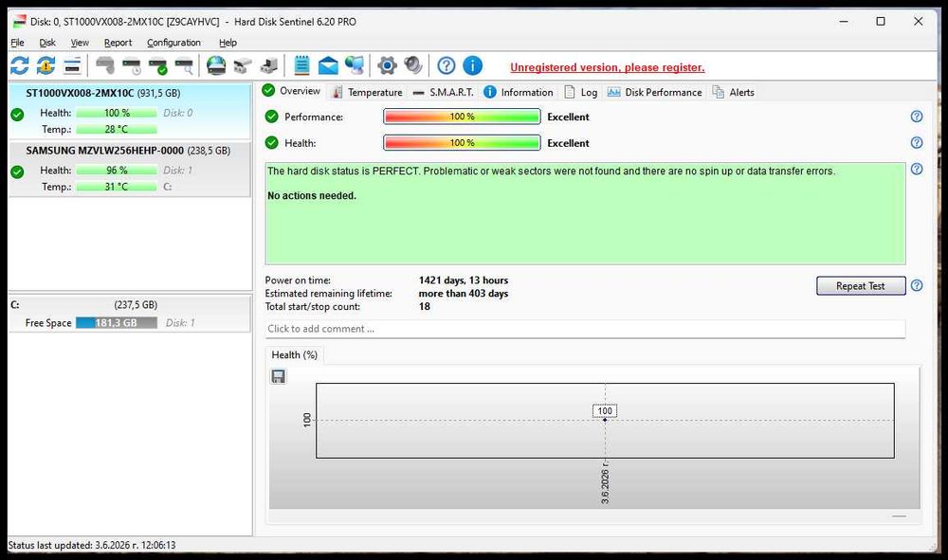Click help icon beside Repeat Test
Image resolution: width=948 pixels, height=560 pixels.
click(917, 286)
